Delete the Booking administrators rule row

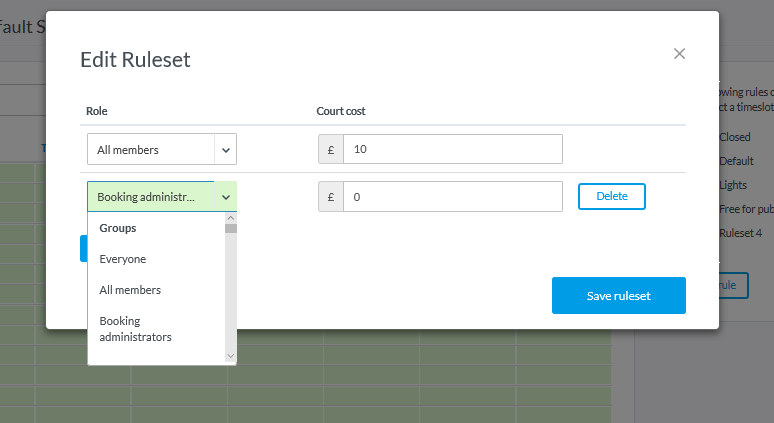(611, 196)
